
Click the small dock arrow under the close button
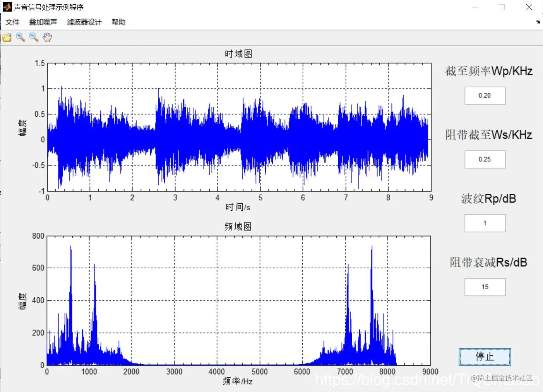[x=538, y=22]
